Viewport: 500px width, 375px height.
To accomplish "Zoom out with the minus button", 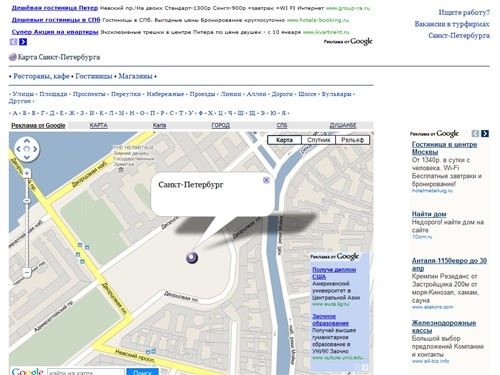I will pyautogui.click(x=27, y=272).
